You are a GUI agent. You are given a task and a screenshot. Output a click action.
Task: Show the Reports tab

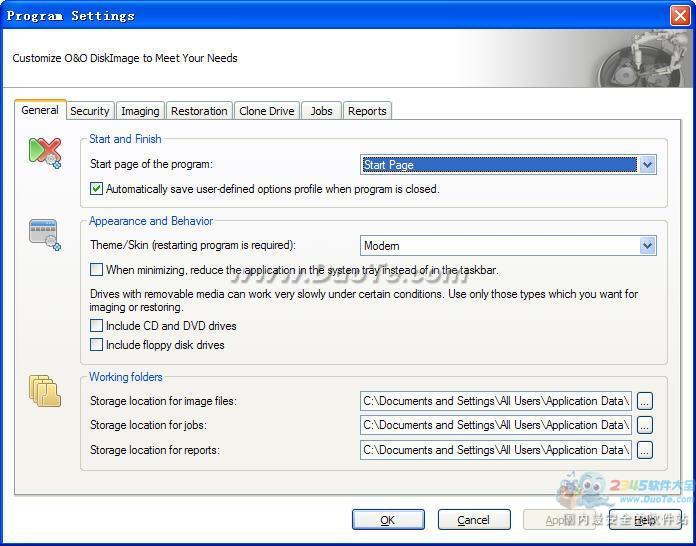[367, 111]
